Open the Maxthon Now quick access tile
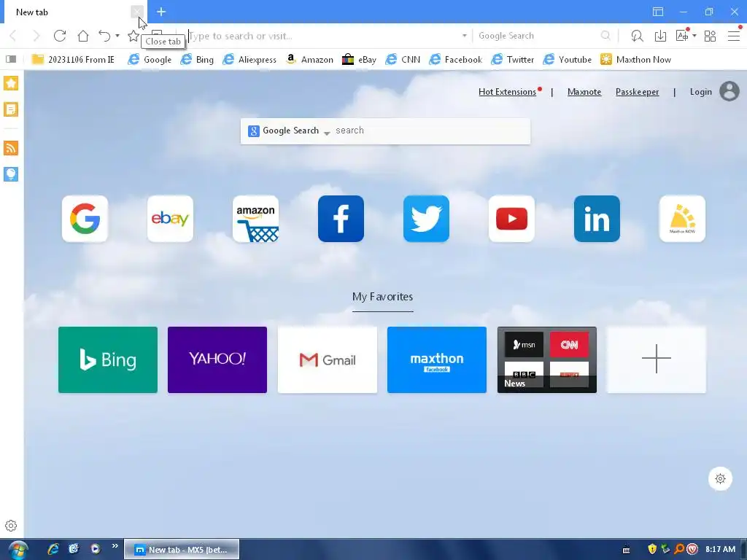747x560 pixels. tap(682, 219)
